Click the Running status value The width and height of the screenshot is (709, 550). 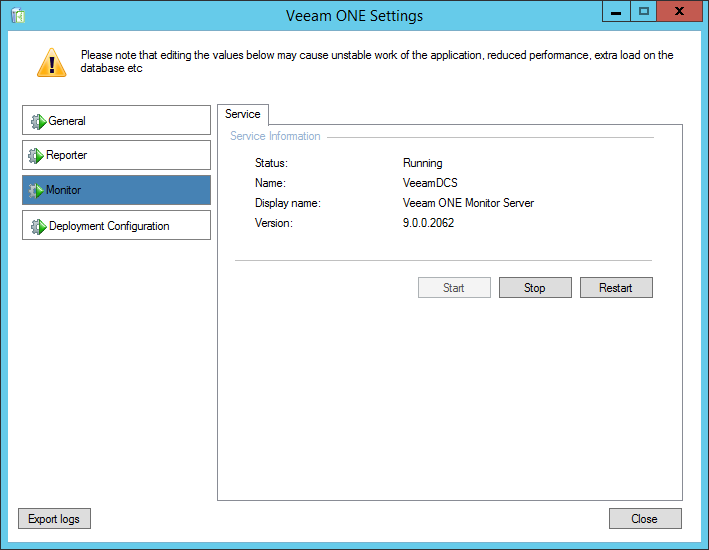pos(422,163)
